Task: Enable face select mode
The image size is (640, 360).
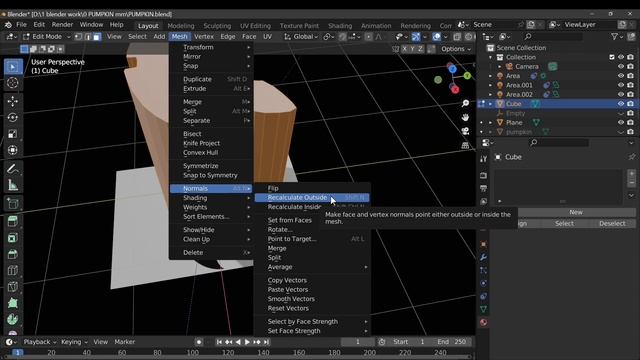Action: [x=97, y=37]
